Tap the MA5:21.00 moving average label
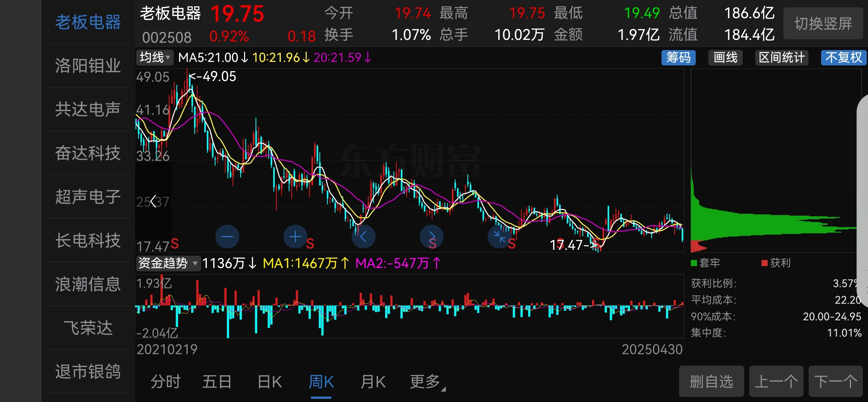The height and width of the screenshot is (402, 868). (213, 57)
